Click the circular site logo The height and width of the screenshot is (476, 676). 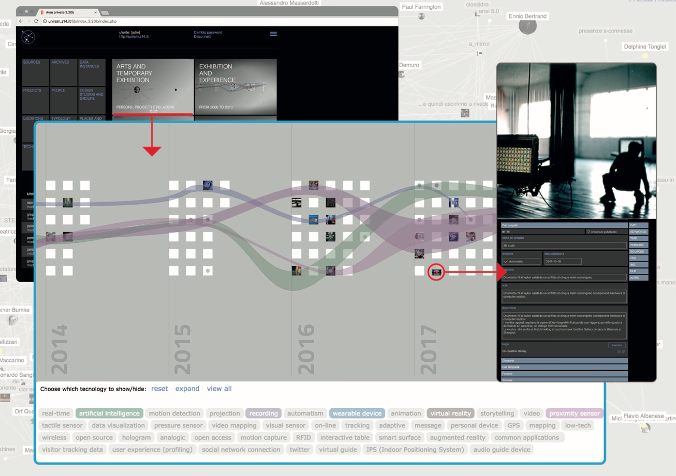(x=28, y=37)
